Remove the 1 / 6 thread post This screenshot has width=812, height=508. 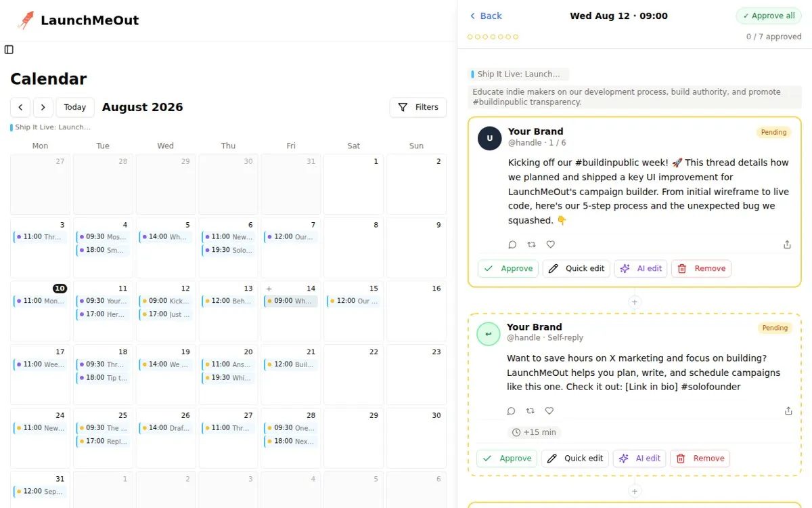point(701,268)
